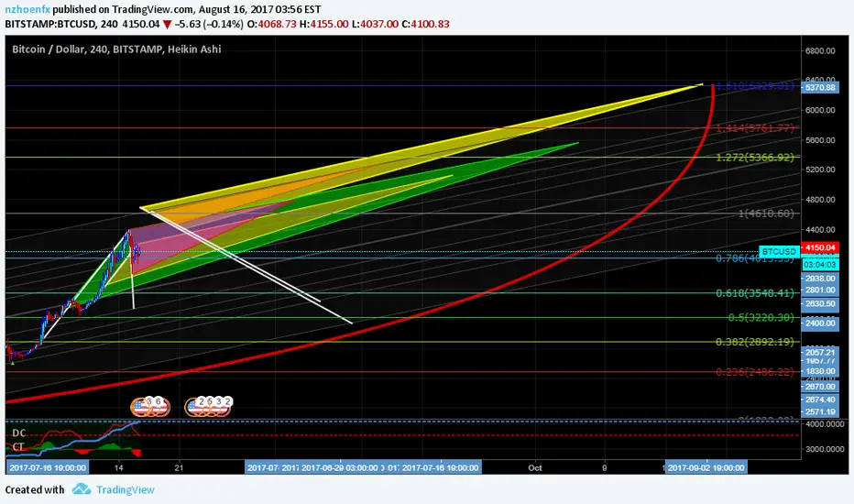Open the nzhoenfx author profile link

click(x=27, y=9)
